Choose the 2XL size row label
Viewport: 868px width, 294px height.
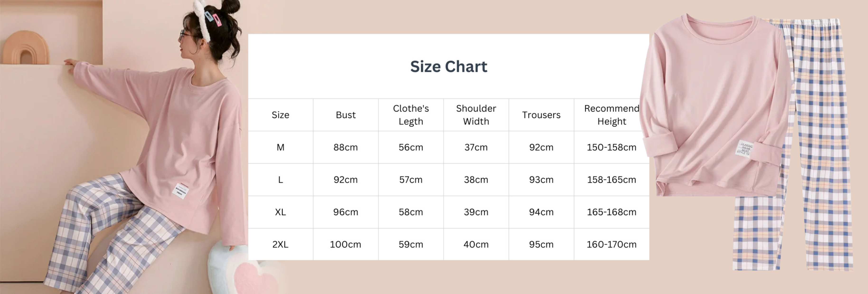pyautogui.click(x=280, y=244)
